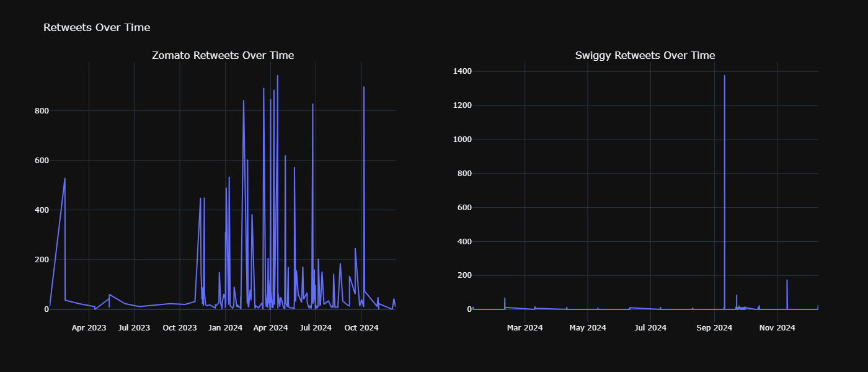
Task: Click the Apr 2023 x-axis label
Action: pos(89,327)
